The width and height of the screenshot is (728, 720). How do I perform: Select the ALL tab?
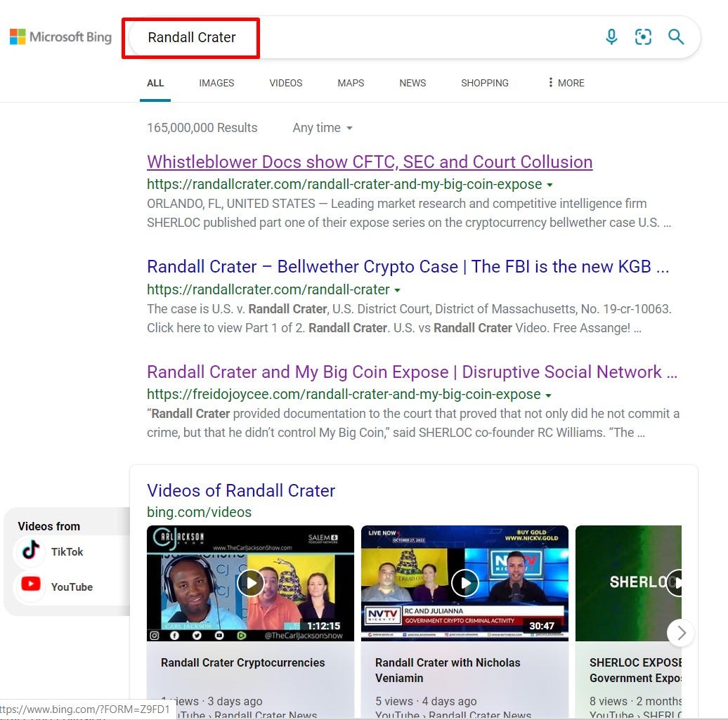tap(155, 83)
